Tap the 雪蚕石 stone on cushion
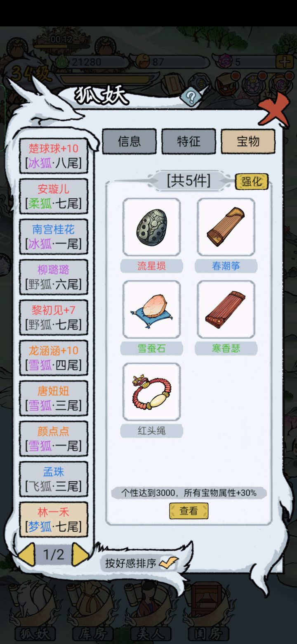 pyautogui.click(x=152, y=310)
